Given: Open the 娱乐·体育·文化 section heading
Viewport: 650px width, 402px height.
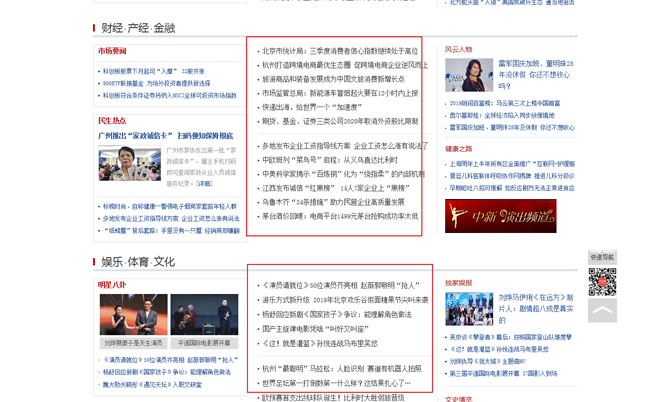Looking at the screenshot, I should 138,262.
